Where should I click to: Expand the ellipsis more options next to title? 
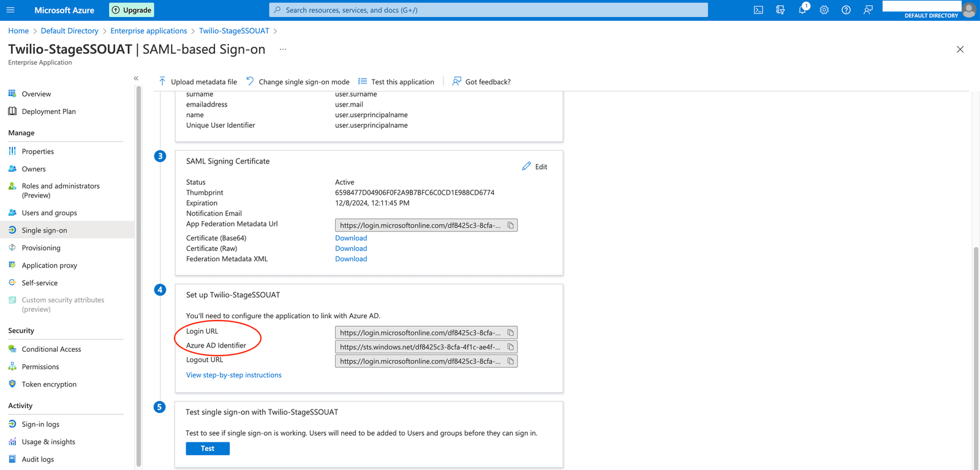coord(283,49)
